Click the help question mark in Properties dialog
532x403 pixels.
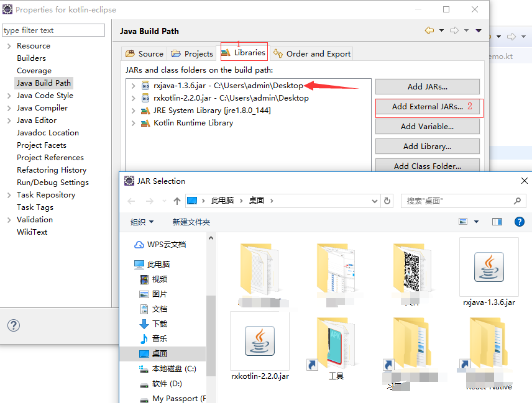pyautogui.click(x=14, y=325)
